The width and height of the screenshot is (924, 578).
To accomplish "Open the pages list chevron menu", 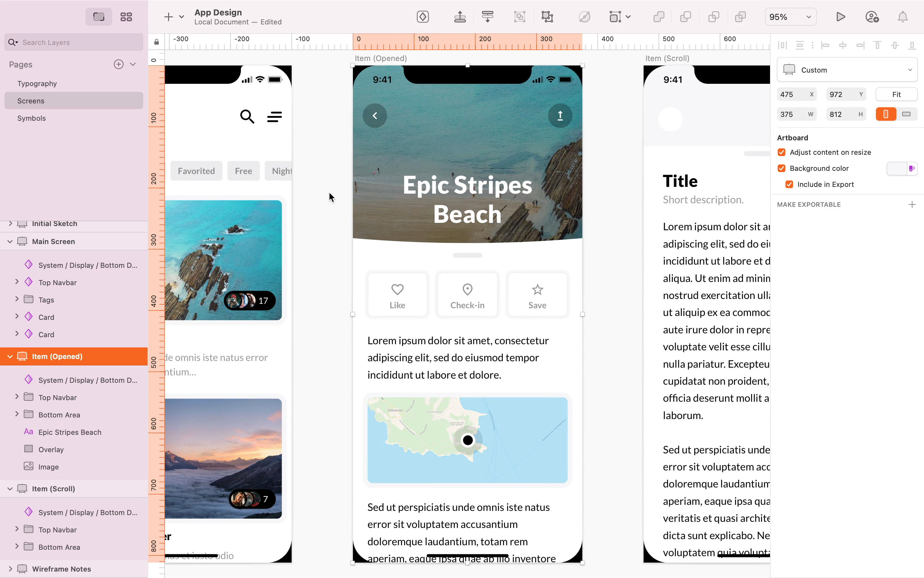I will point(133,64).
